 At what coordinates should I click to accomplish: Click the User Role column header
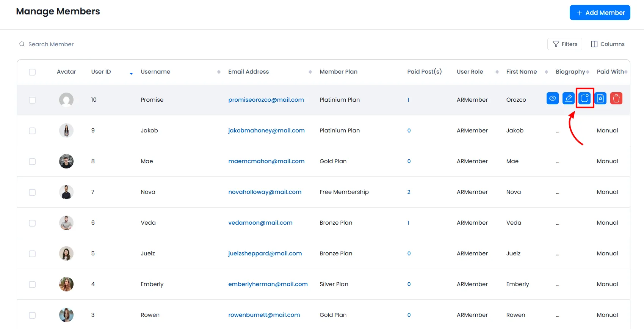coord(470,72)
